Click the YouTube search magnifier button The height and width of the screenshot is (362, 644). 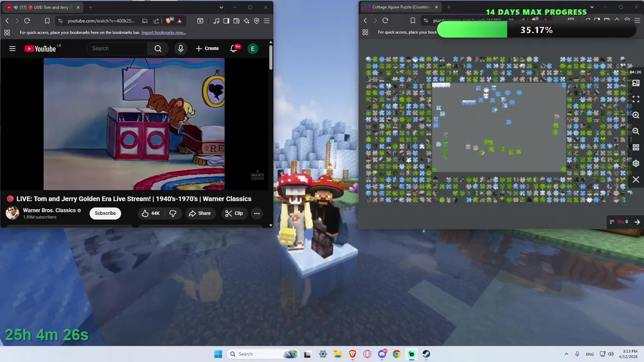[x=158, y=48]
